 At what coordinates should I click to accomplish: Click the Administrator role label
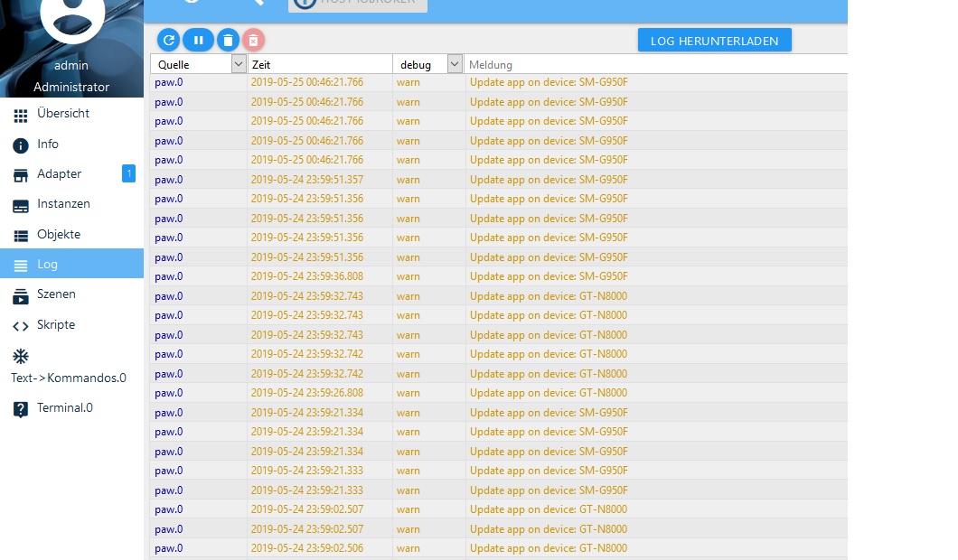71,87
